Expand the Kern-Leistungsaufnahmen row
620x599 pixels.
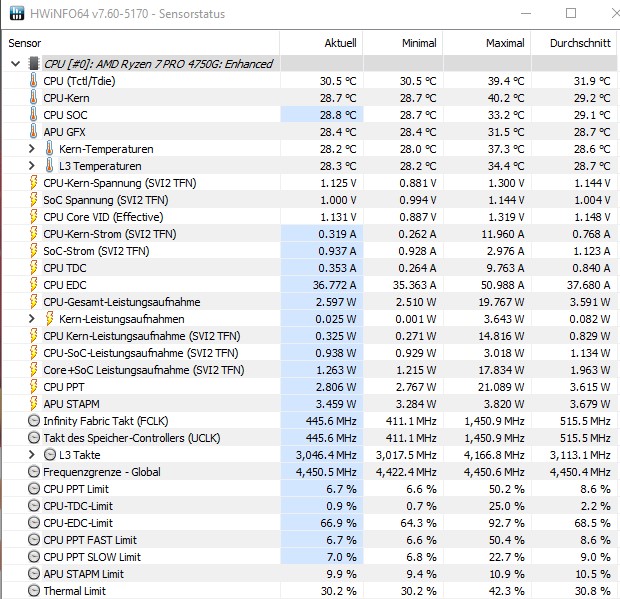(x=32, y=319)
